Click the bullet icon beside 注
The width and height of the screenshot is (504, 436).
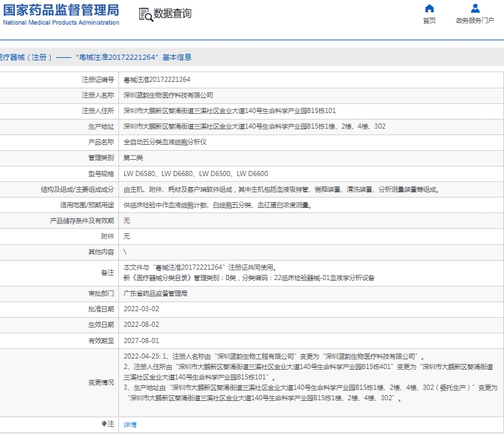click(104, 424)
